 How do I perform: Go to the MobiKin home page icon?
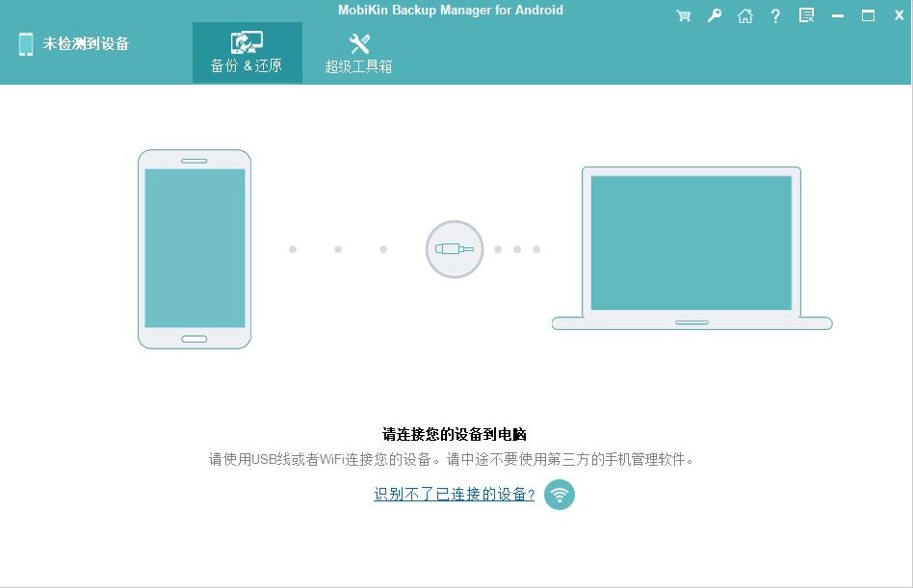point(745,15)
